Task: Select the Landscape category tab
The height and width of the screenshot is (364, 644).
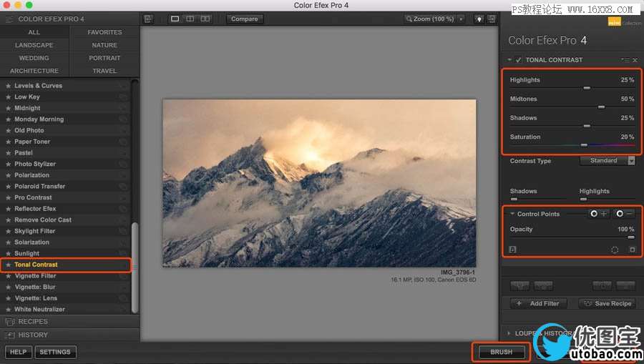Action: click(x=34, y=45)
